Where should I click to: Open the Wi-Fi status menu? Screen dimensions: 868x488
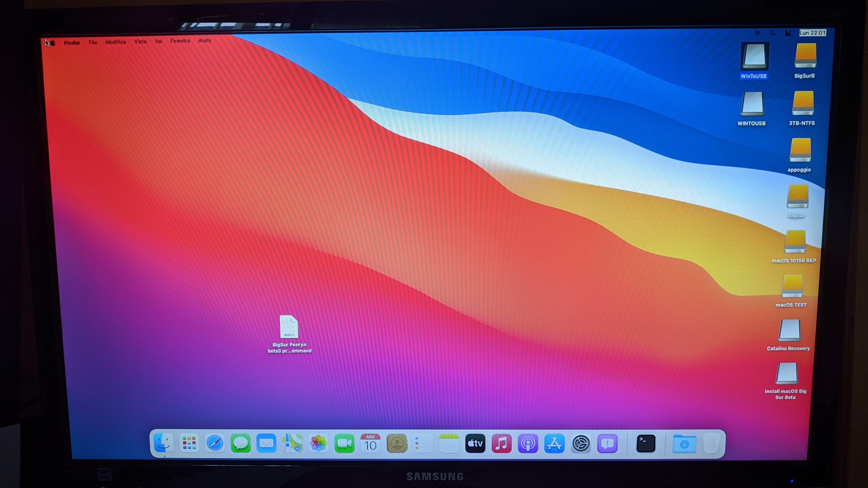(757, 33)
